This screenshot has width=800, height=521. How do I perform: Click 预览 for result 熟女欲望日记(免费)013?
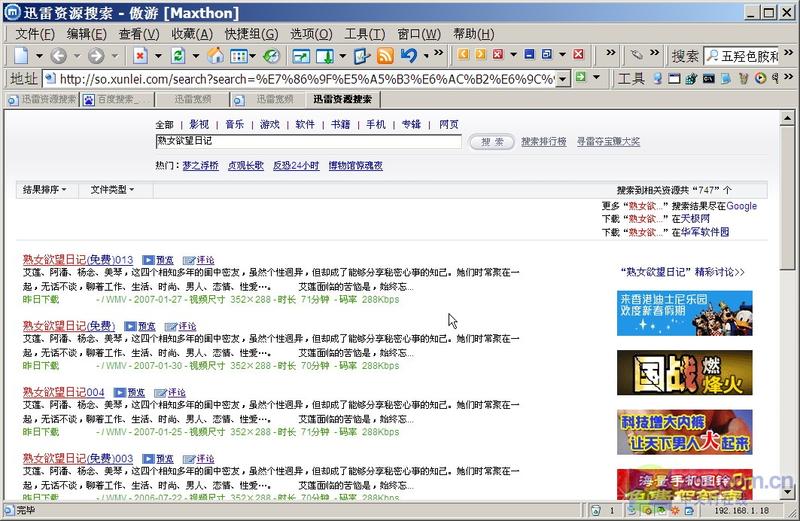[x=158, y=260]
